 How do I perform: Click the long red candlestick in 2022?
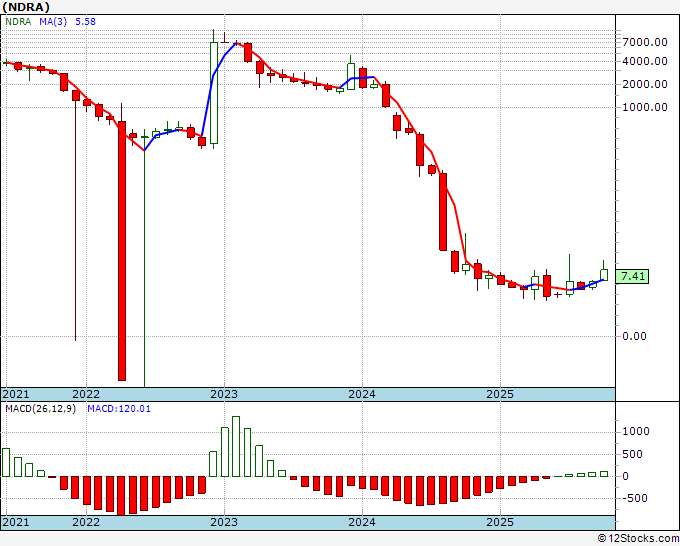point(122,251)
